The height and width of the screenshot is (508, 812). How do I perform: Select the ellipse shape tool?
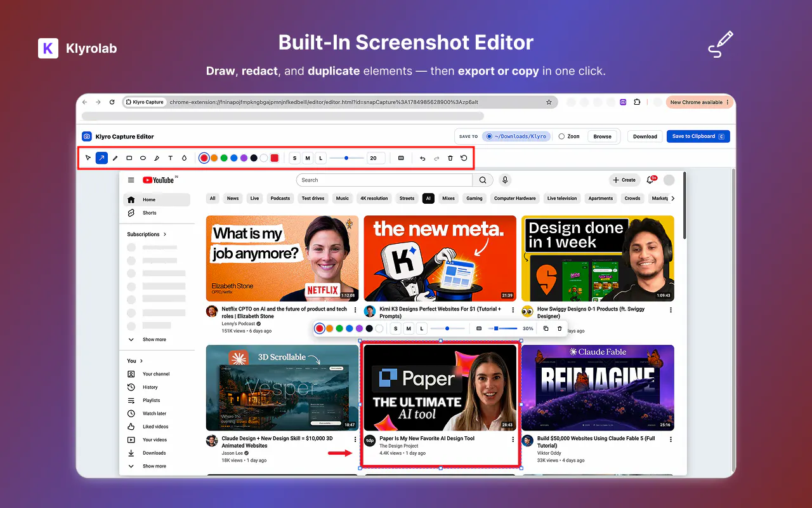tap(143, 158)
